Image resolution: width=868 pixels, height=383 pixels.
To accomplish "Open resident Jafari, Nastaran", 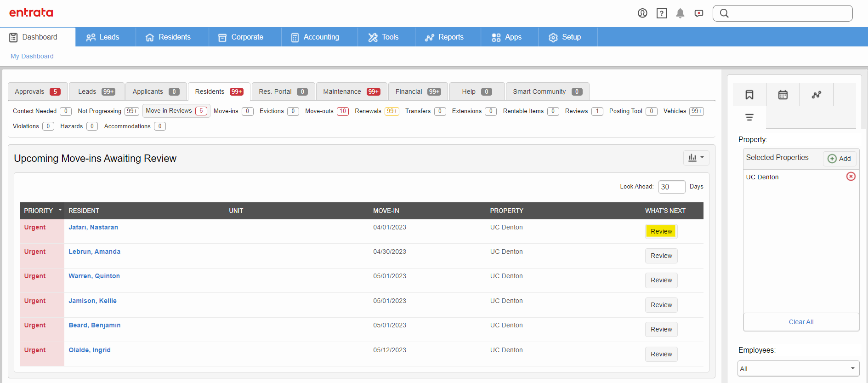I will pyautogui.click(x=93, y=227).
